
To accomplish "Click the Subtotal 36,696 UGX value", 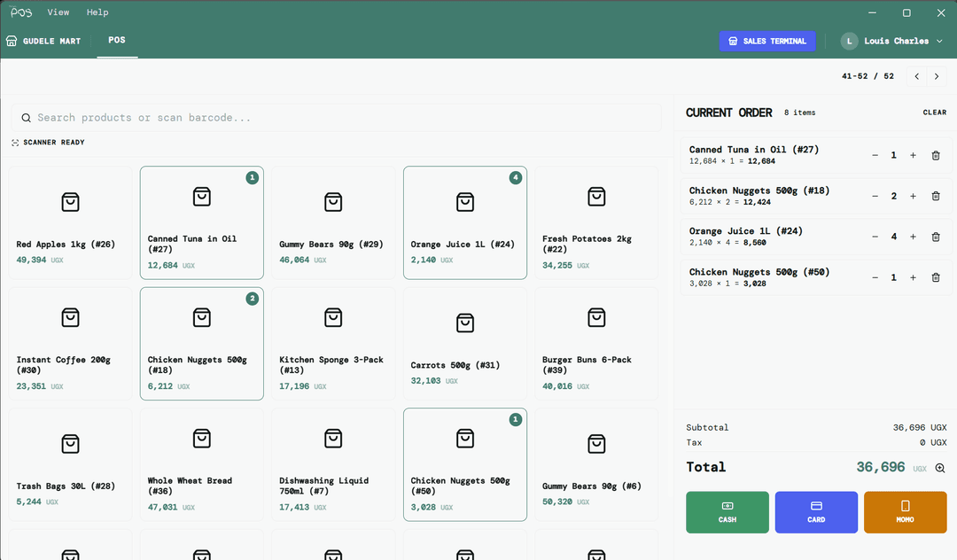I will point(920,428).
